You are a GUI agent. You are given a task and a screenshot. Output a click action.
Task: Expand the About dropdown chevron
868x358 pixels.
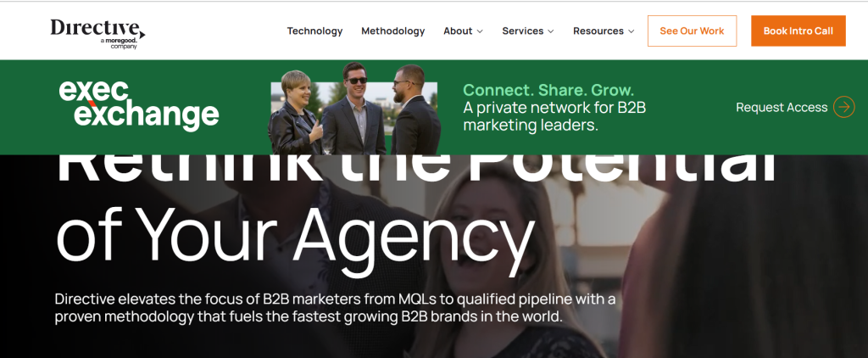pyautogui.click(x=480, y=31)
